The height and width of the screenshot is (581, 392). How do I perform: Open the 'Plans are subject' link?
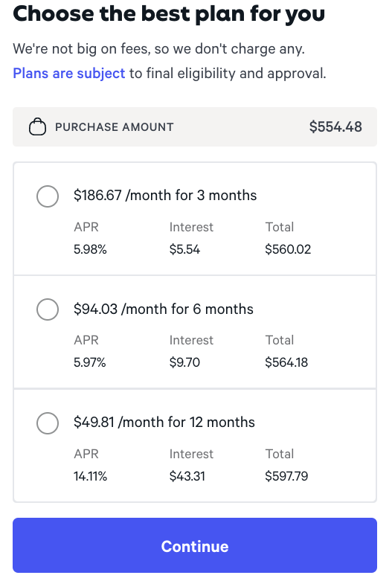[69, 74]
